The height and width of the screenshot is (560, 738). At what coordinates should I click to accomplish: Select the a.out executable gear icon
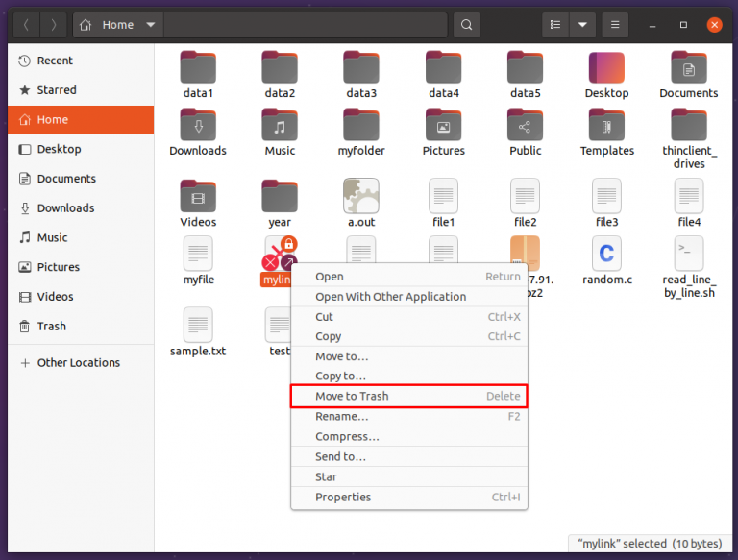pyautogui.click(x=361, y=196)
